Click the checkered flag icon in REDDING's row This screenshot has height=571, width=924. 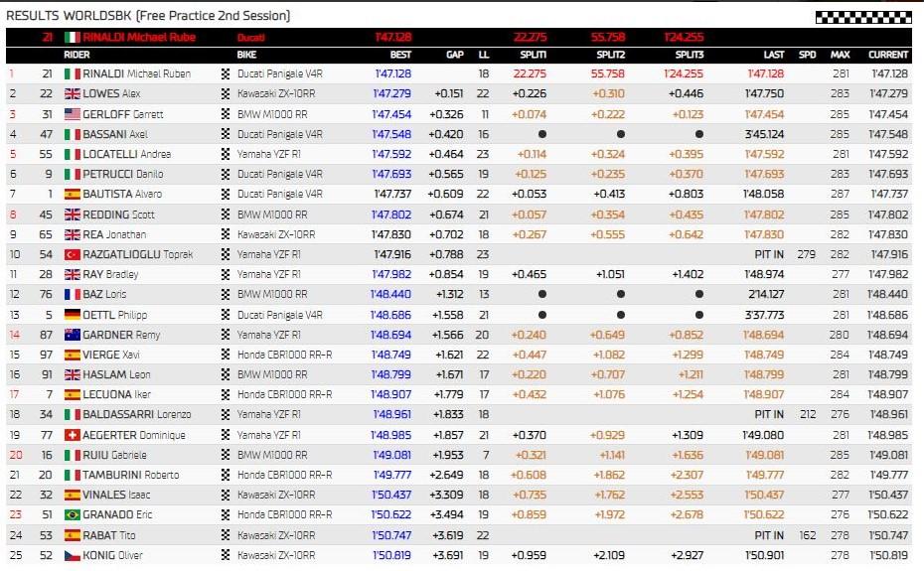pyautogui.click(x=226, y=214)
